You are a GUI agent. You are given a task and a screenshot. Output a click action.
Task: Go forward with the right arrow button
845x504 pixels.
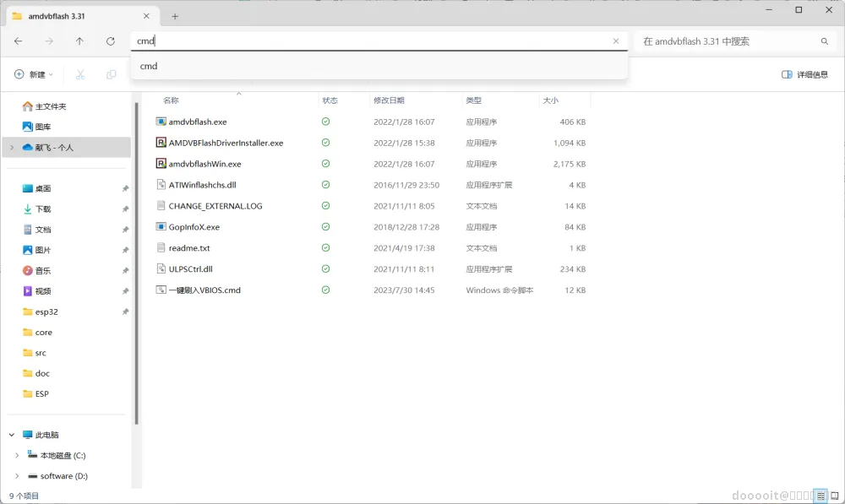(x=49, y=41)
